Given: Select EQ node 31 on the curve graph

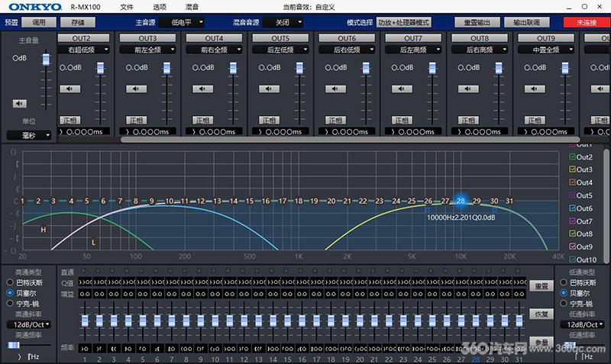Looking at the screenshot, I should tap(509, 201).
